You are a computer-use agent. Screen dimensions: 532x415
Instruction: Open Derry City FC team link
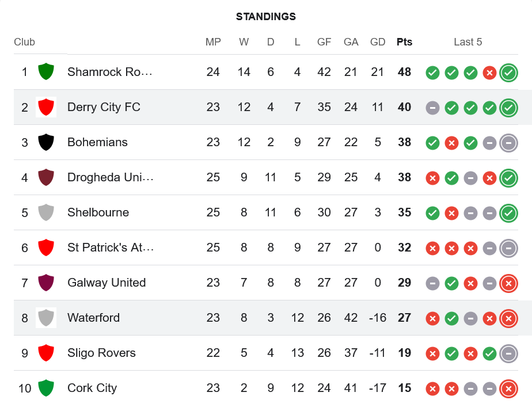pyautogui.click(x=104, y=107)
